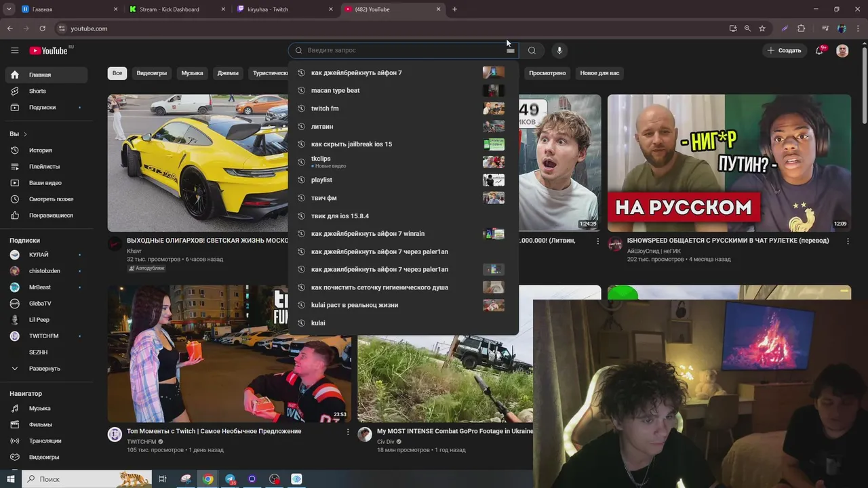Click the install app icon in address bar
Image resolution: width=868 pixels, height=488 pixels.
click(733, 28)
